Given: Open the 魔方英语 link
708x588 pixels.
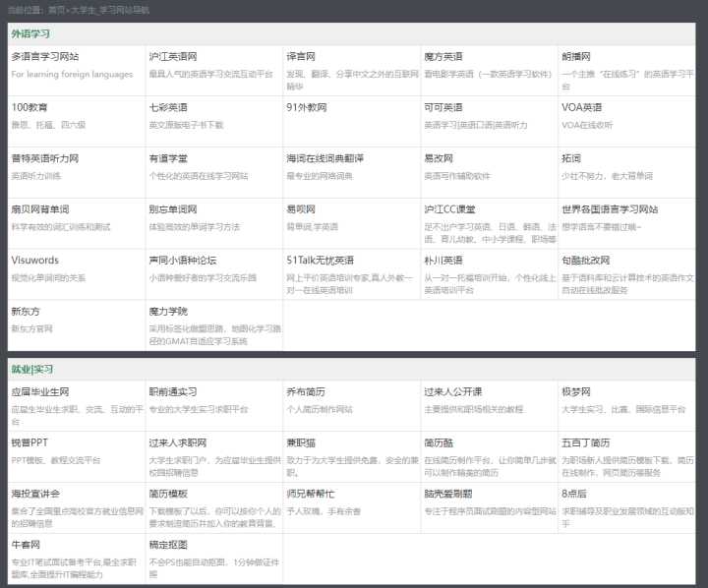Looking at the screenshot, I should coord(443,56).
